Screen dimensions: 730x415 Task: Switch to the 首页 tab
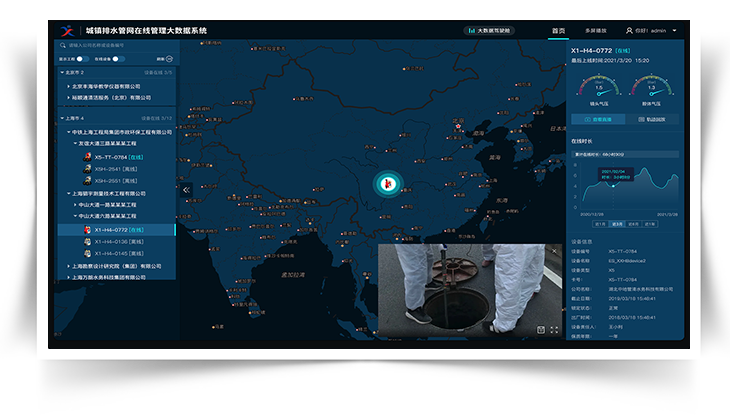pyautogui.click(x=558, y=31)
